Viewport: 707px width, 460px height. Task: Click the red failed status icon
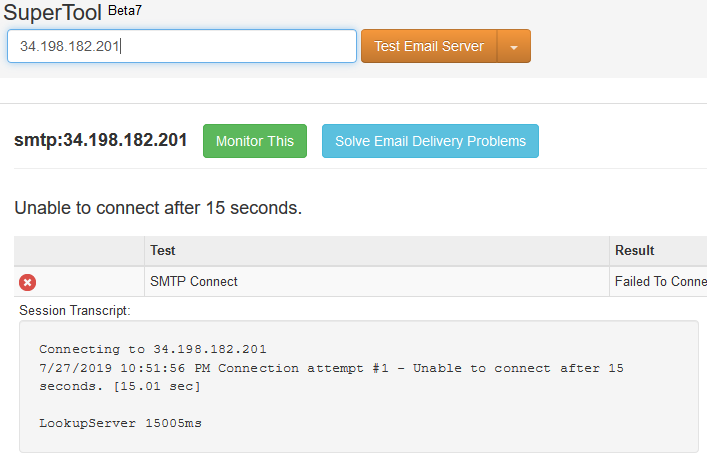[x=28, y=282]
